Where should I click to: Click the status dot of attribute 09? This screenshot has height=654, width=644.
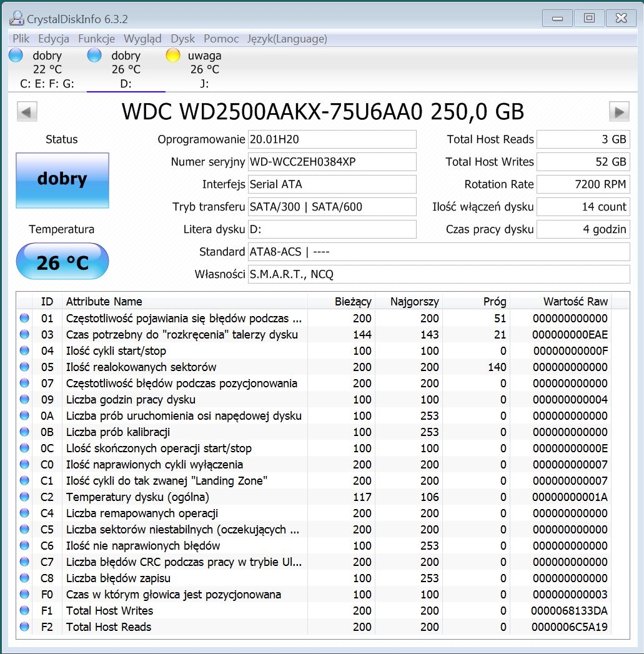(x=24, y=400)
